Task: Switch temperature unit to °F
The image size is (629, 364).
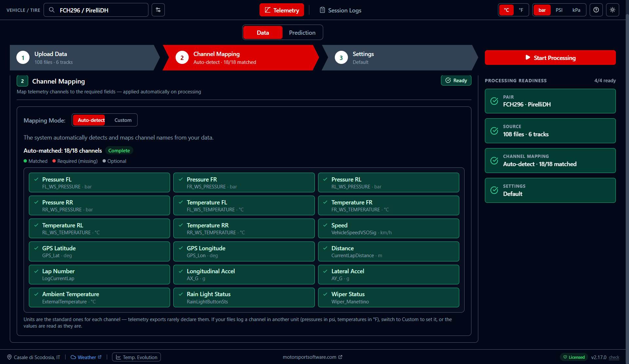Action: (521, 10)
